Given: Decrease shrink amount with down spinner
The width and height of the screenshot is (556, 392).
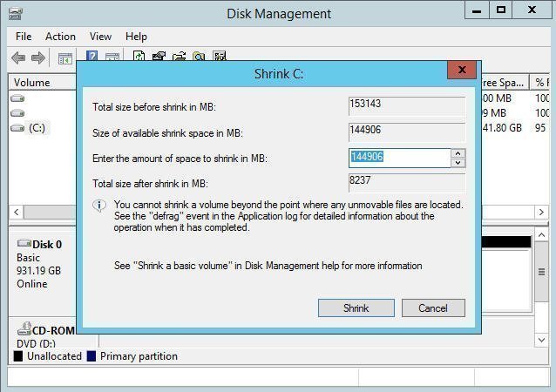Looking at the screenshot, I should [458, 162].
